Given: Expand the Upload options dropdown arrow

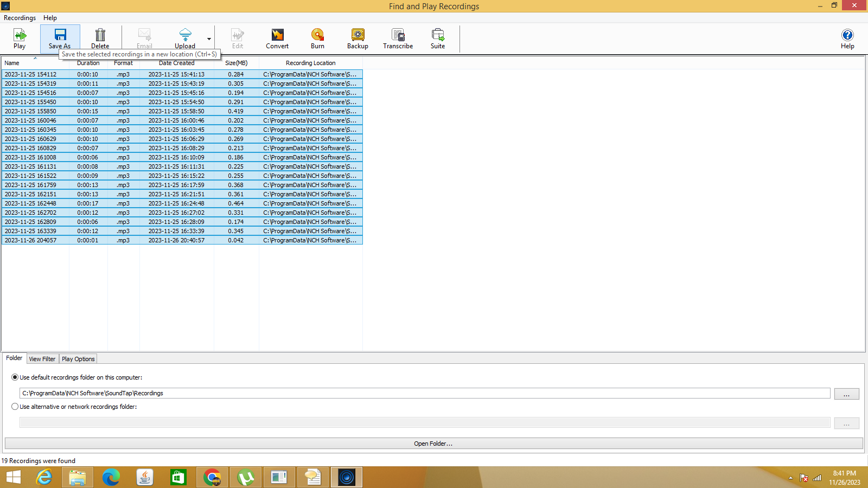Looking at the screenshot, I should pos(209,38).
